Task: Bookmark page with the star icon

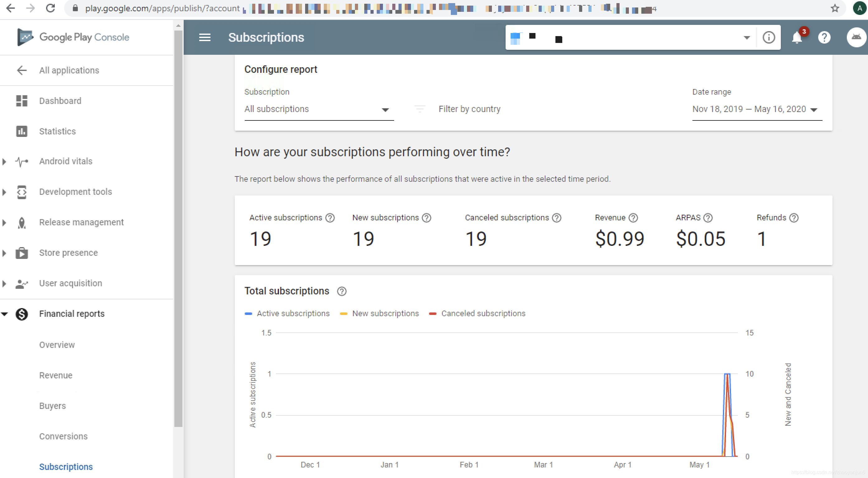Action: pos(835,8)
